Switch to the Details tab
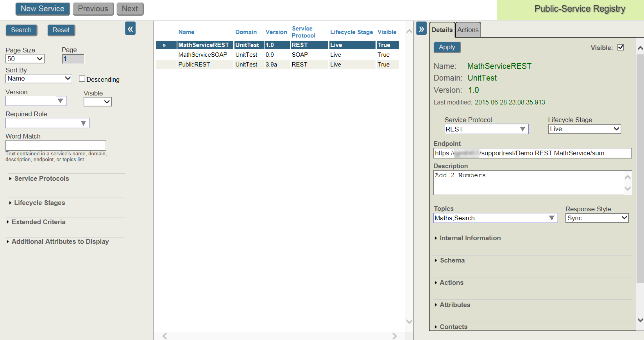 (442, 30)
